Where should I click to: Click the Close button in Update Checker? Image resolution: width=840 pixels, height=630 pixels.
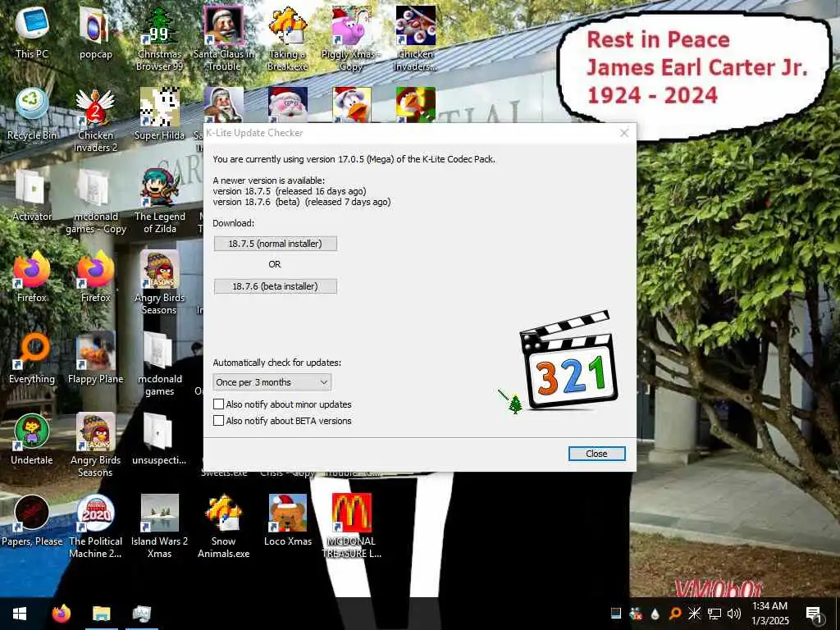pyautogui.click(x=596, y=454)
